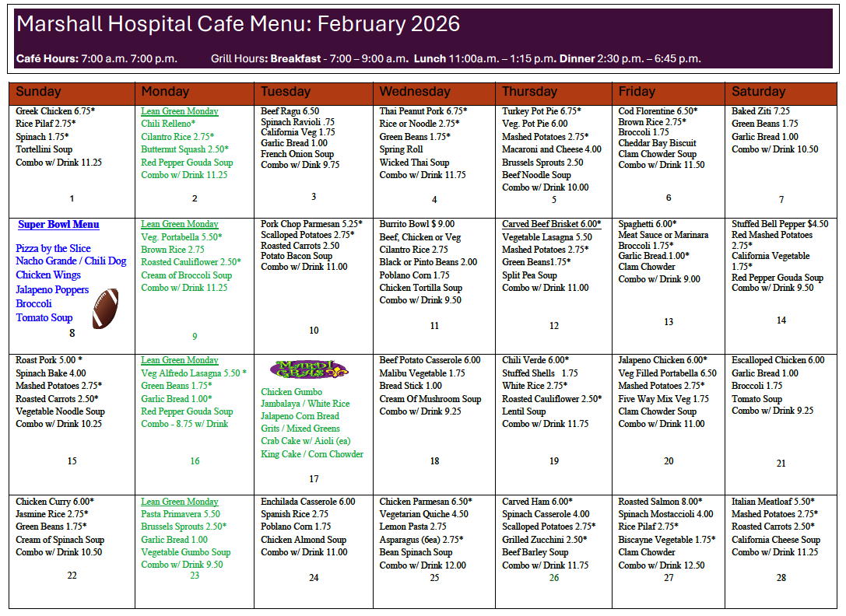Click the football image
Screen dimensions: 846x616
pyautogui.click(x=106, y=308)
